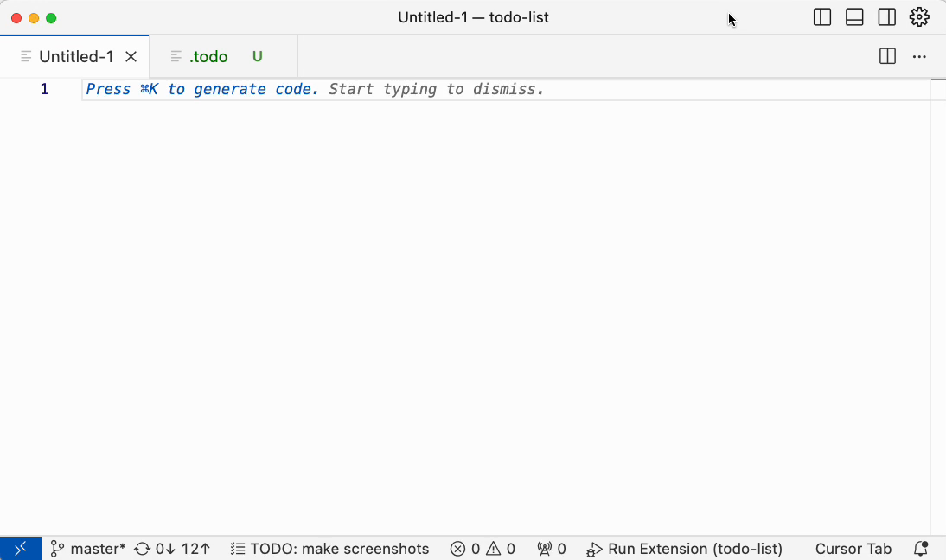
Task: Run Extension (todo-list) debug launcher
Action: [684, 549]
